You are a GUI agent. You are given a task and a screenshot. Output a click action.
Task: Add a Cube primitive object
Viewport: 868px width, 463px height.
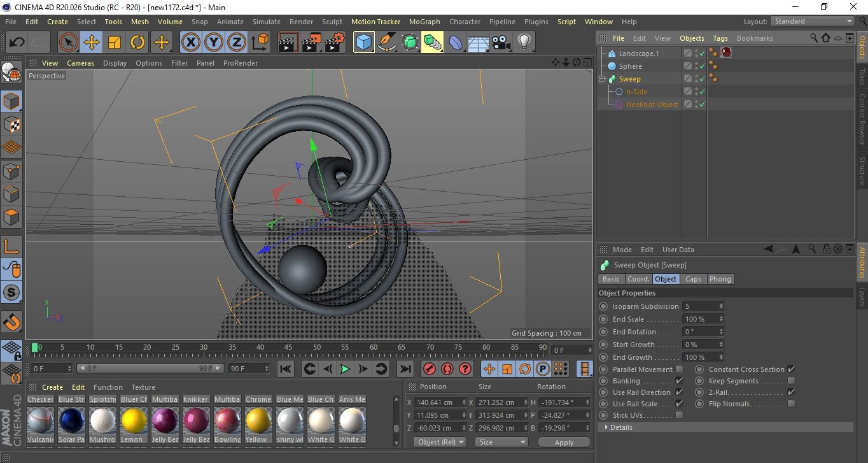pyautogui.click(x=363, y=43)
